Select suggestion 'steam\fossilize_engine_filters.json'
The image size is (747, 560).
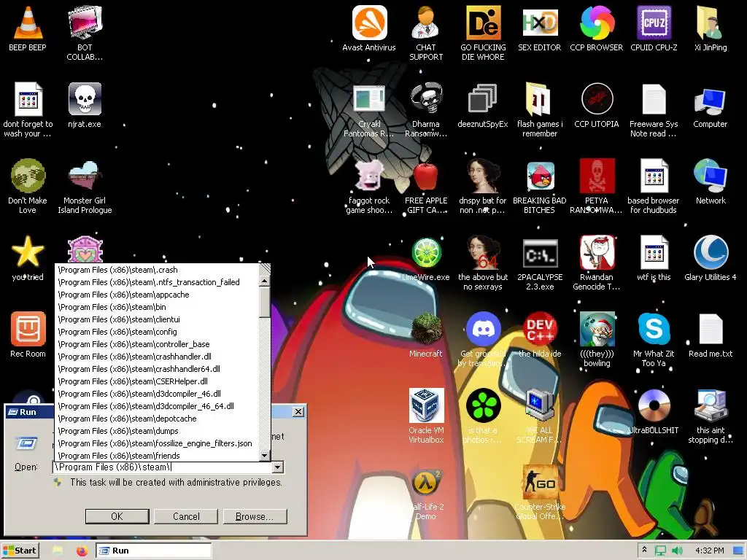(158, 443)
